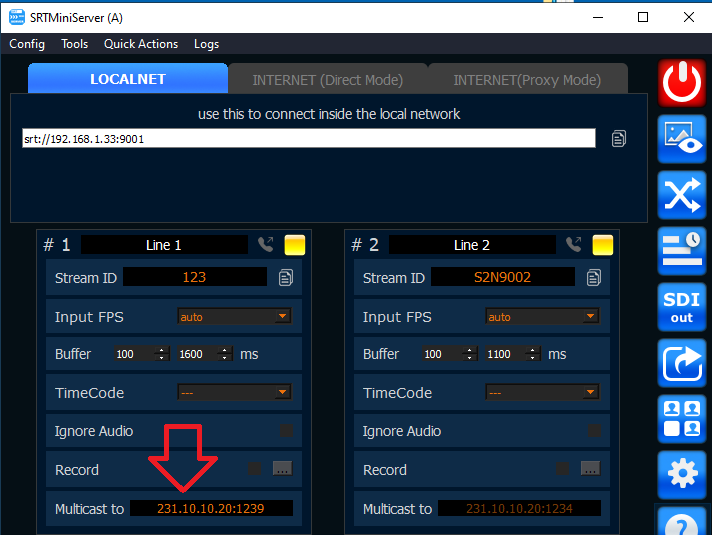The image size is (712, 535).
Task: Open the Quick Actions menu
Action: click(x=141, y=44)
